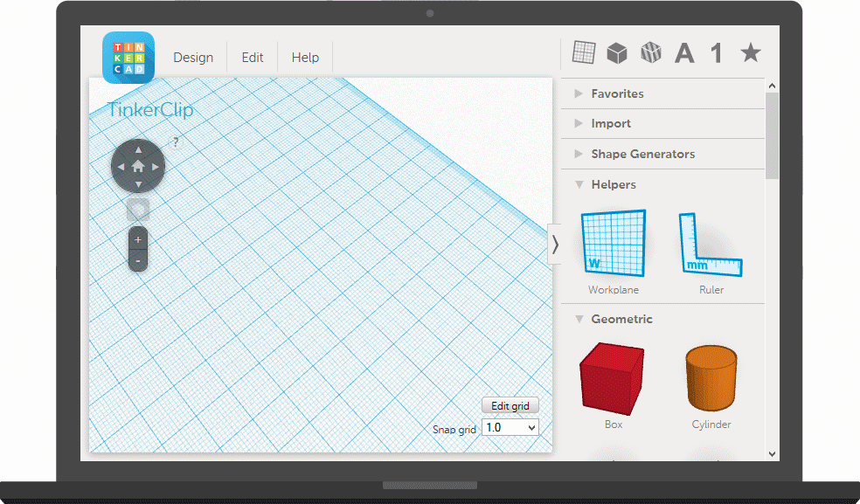Open number shapes with the '1' toolbar icon

tap(715, 53)
